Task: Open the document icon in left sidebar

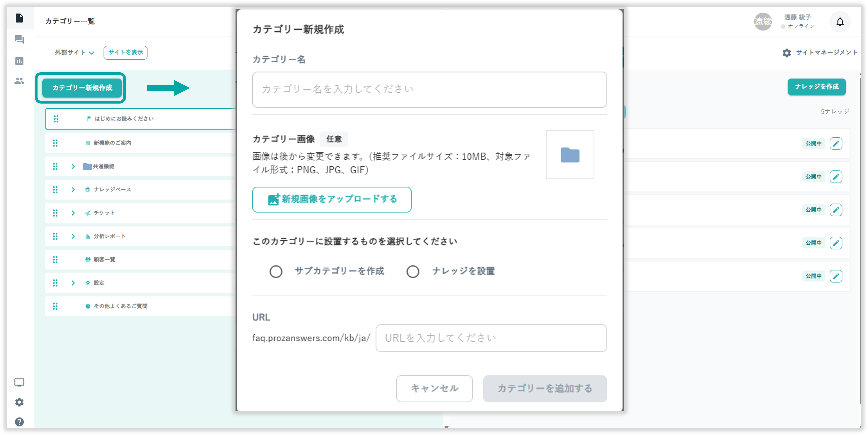Action: 19,18
